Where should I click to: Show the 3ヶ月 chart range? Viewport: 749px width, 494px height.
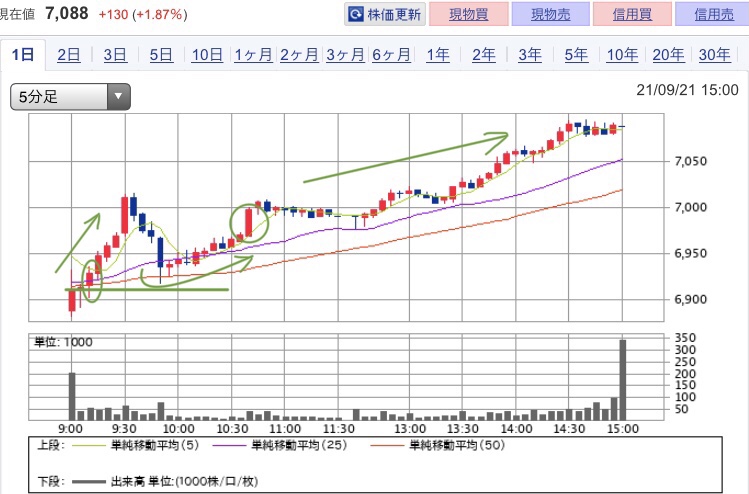(x=345, y=55)
